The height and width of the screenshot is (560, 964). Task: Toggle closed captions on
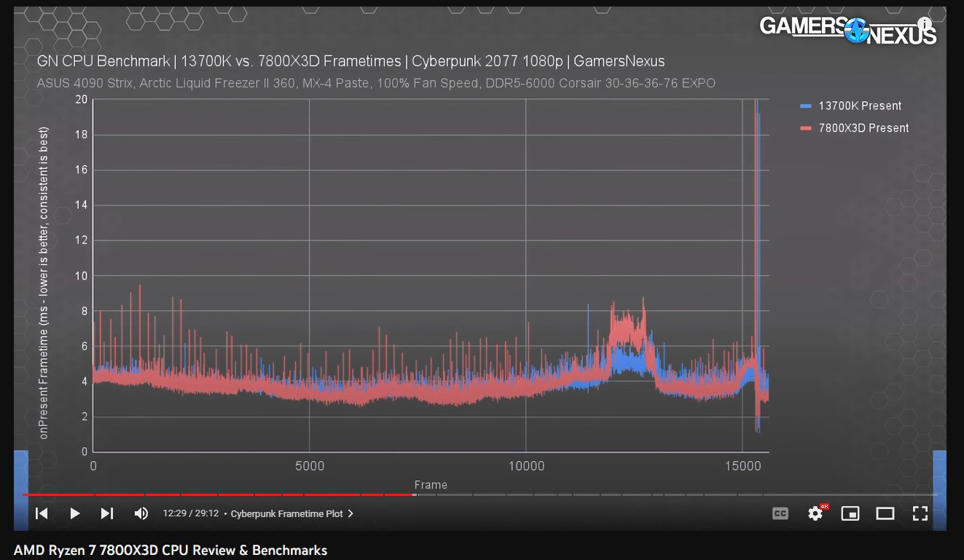780,513
